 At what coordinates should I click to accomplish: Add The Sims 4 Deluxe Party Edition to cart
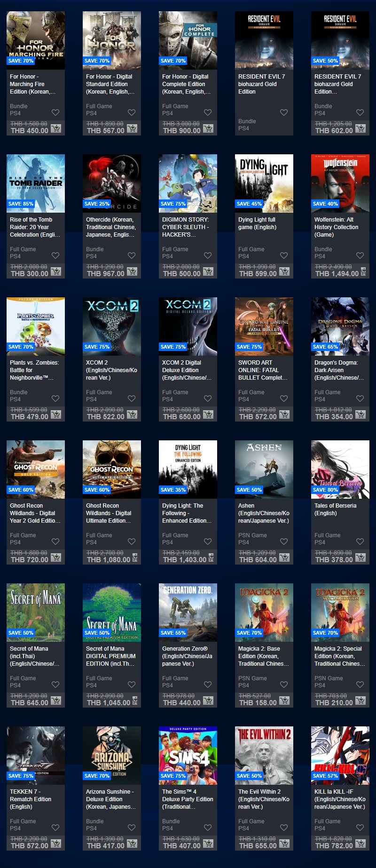[x=208, y=844]
